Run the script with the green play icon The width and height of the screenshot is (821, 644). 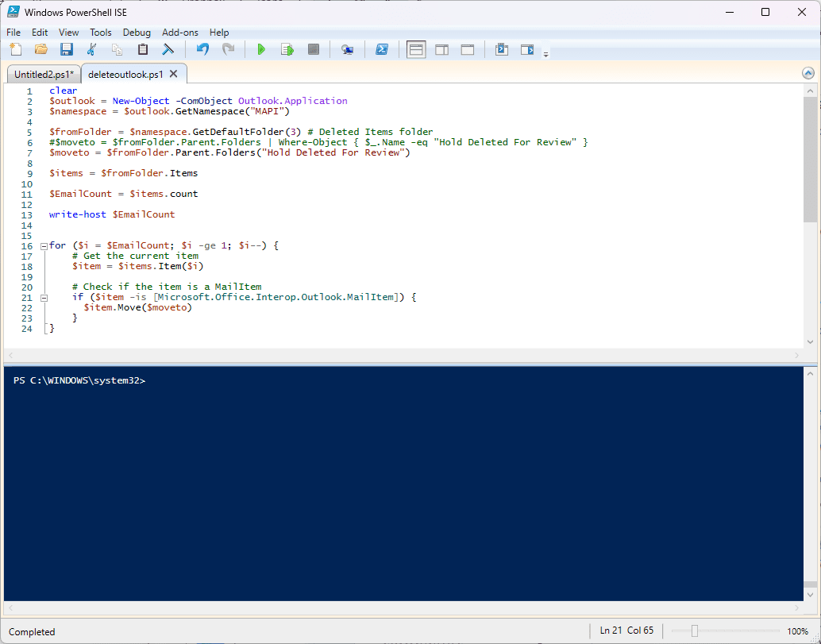click(x=261, y=49)
